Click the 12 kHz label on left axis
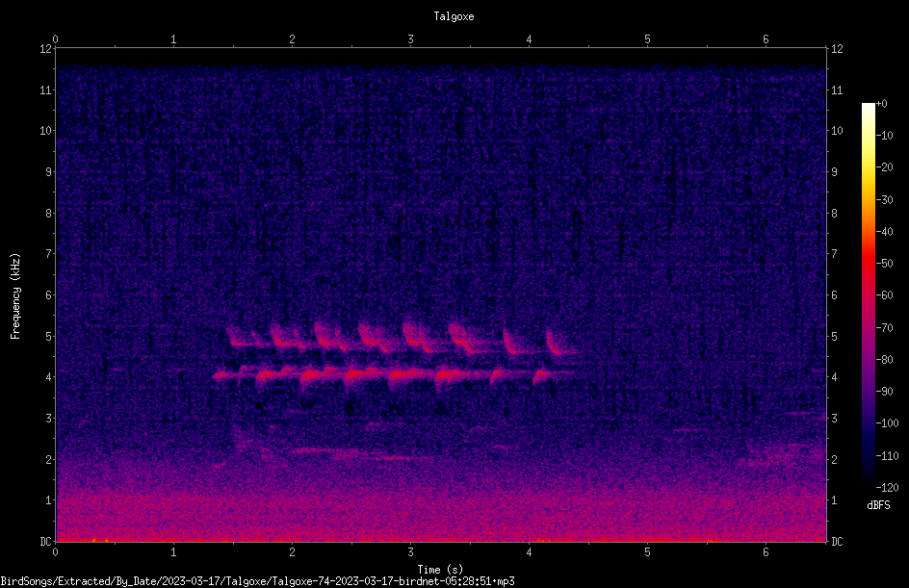909x588 pixels. point(46,49)
